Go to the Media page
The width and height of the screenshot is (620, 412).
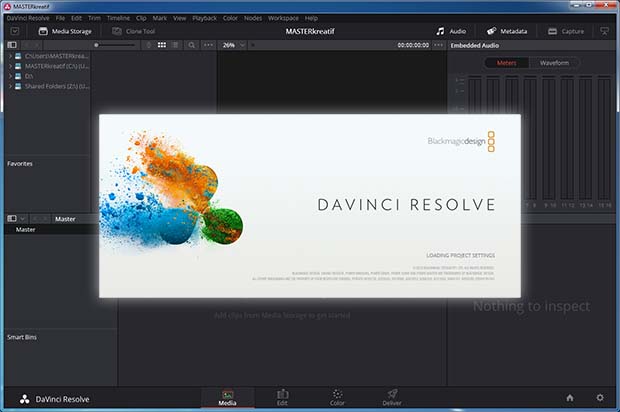coord(227,398)
